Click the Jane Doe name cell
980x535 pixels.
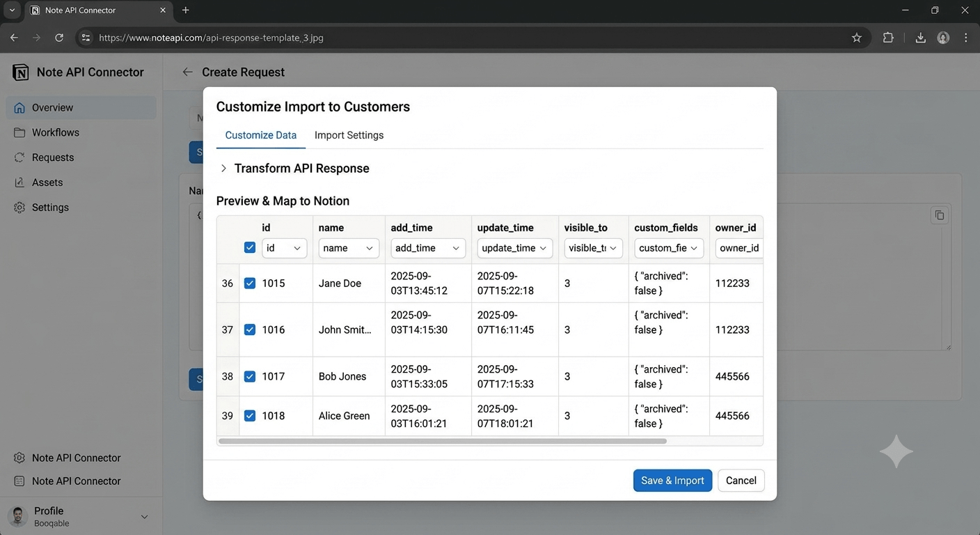(349, 284)
